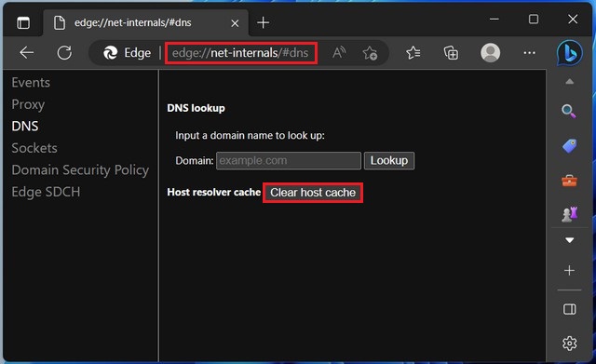Refresh the page
Screen dimensions: 596x364
coord(64,52)
